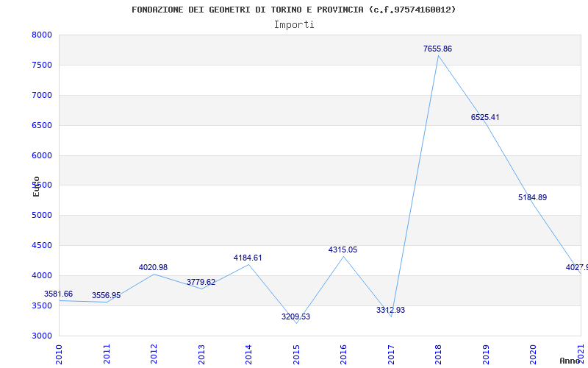Click x-axis year label 2020

click(x=534, y=355)
